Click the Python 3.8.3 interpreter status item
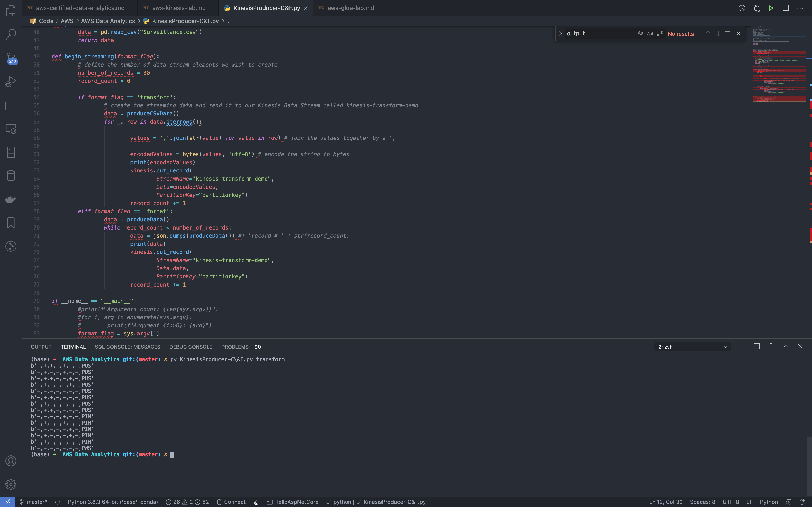Image resolution: width=812 pixels, height=507 pixels. click(113, 502)
